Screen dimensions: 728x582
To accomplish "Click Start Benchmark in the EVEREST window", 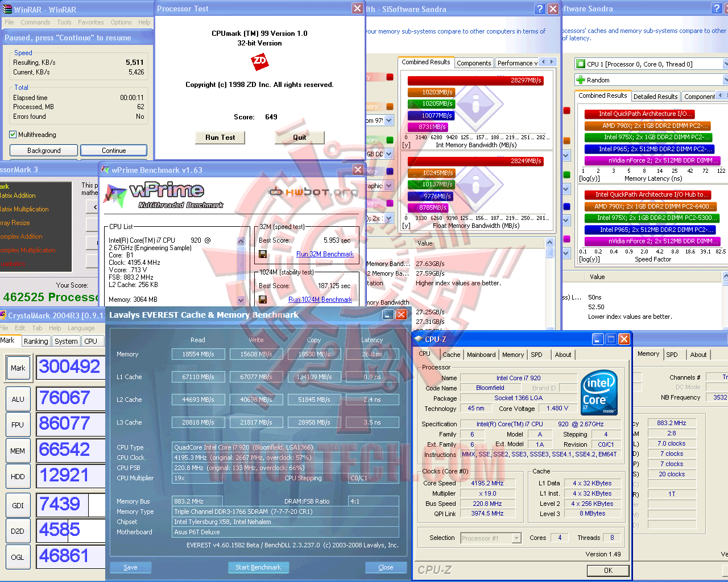I will pyautogui.click(x=258, y=567).
